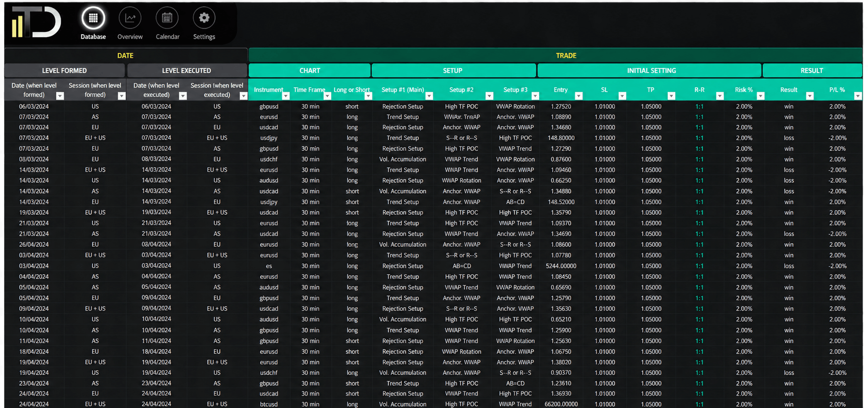
Task: Open the SL column filter dropdown
Action: 622,96
